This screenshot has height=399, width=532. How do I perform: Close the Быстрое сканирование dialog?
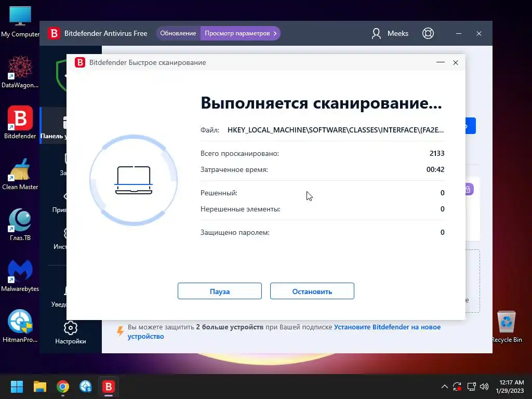tap(456, 62)
